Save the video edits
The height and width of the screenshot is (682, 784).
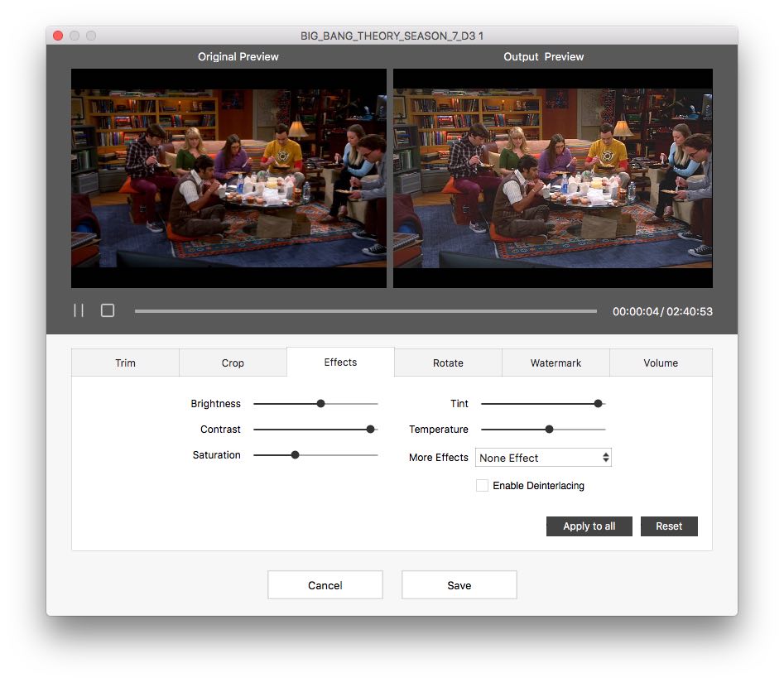459,585
